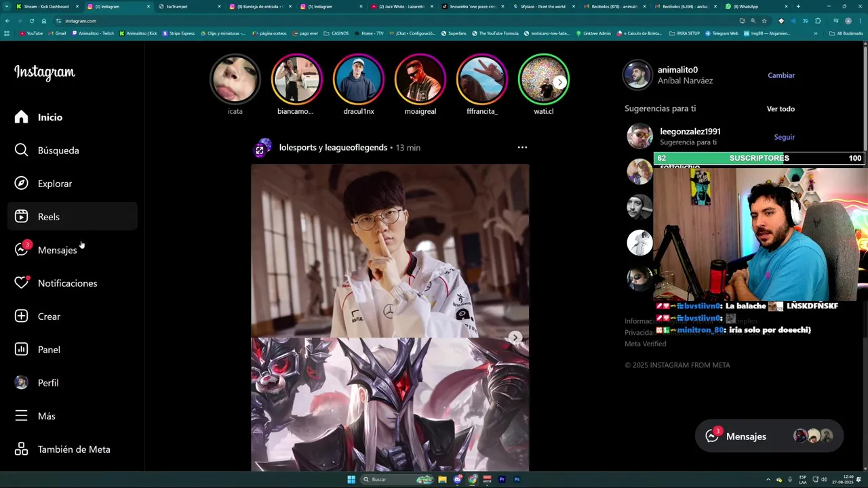The image size is (868, 488).
Task: Open Perfil from the sidebar
Action: (x=72, y=383)
